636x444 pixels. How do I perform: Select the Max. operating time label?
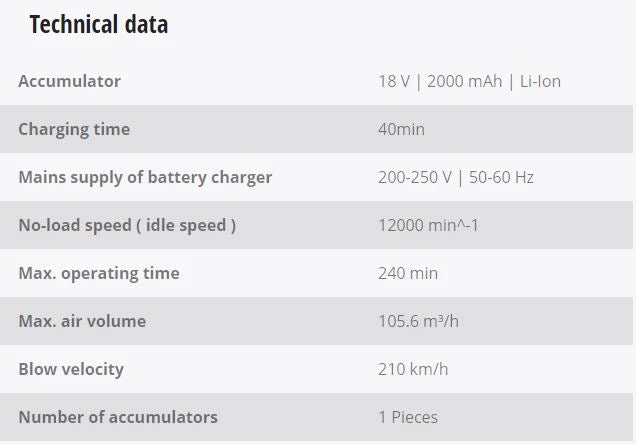[99, 273]
